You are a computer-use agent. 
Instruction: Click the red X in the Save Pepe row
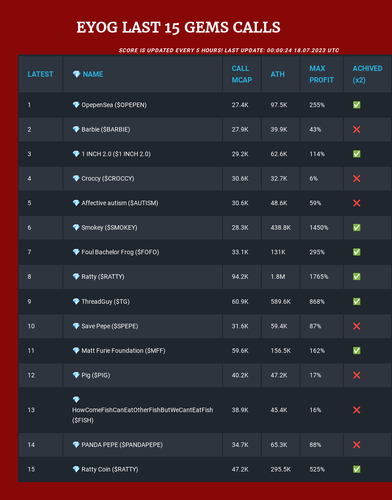click(357, 326)
